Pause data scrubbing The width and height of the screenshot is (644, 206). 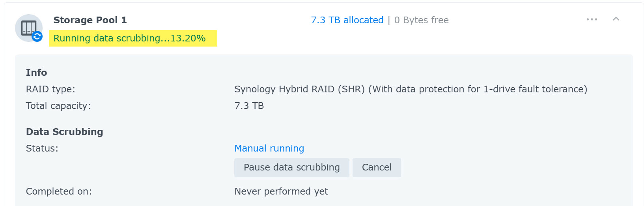(292, 167)
